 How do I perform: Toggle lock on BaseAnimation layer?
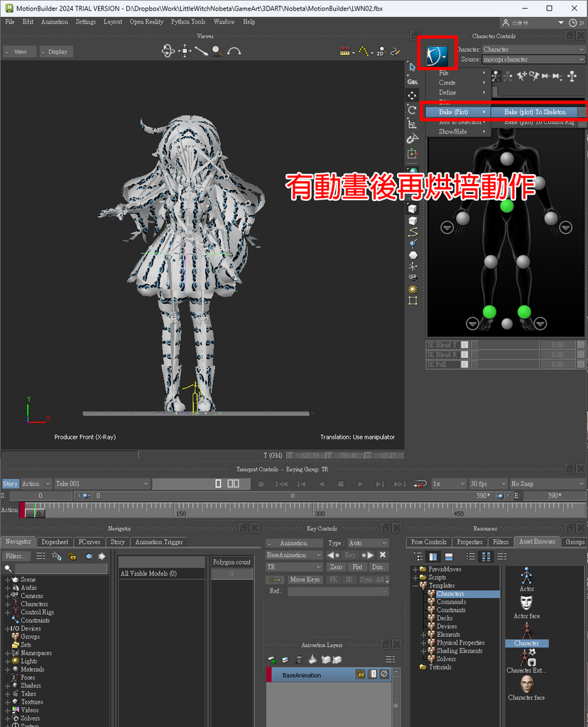pyautogui.click(x=360, y=674)
